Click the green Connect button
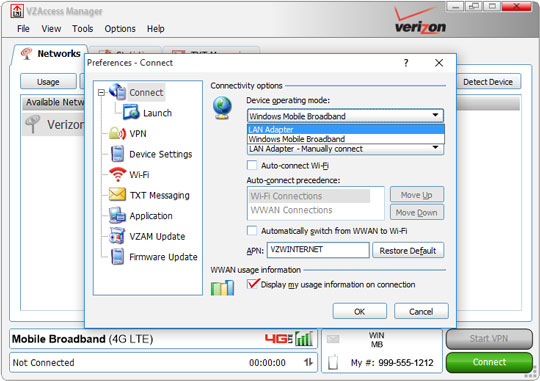The height and width of the screenshot is (381, 540). click(x=489, y=362)
